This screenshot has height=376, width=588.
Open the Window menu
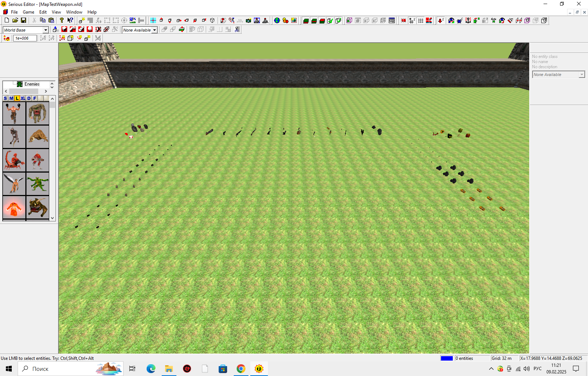74,12
